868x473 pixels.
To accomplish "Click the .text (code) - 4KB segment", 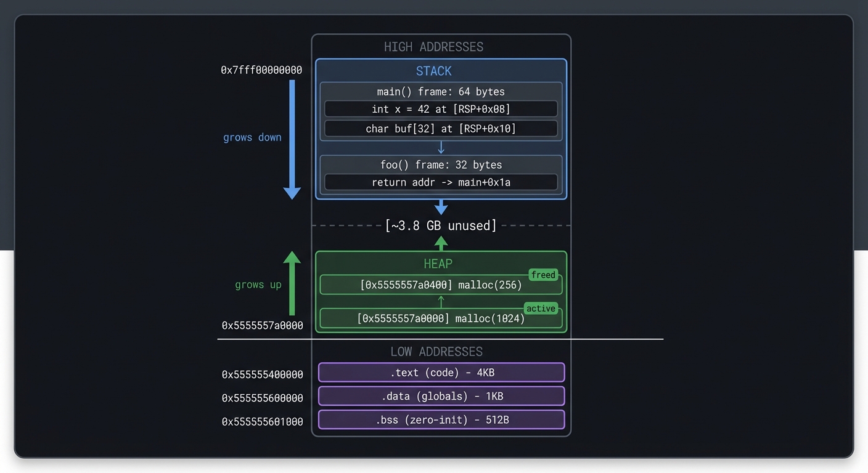I will pyautogui.click(x=441, y=372).
